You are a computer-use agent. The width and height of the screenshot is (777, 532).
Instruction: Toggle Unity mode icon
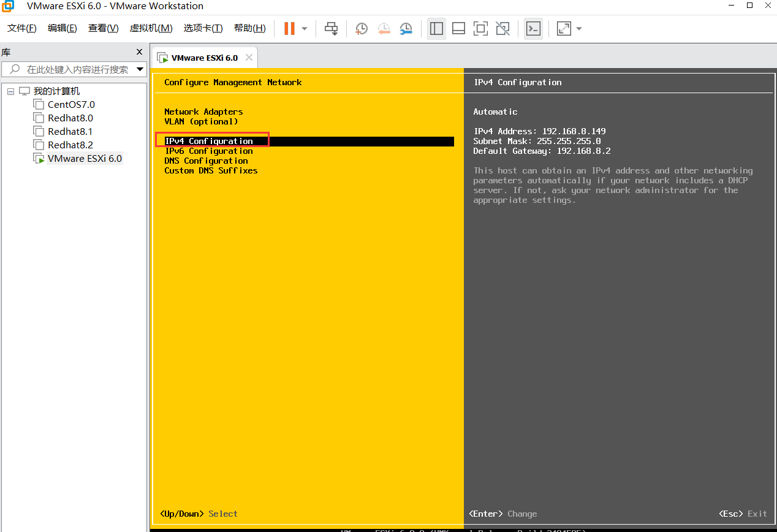(502, 28)
